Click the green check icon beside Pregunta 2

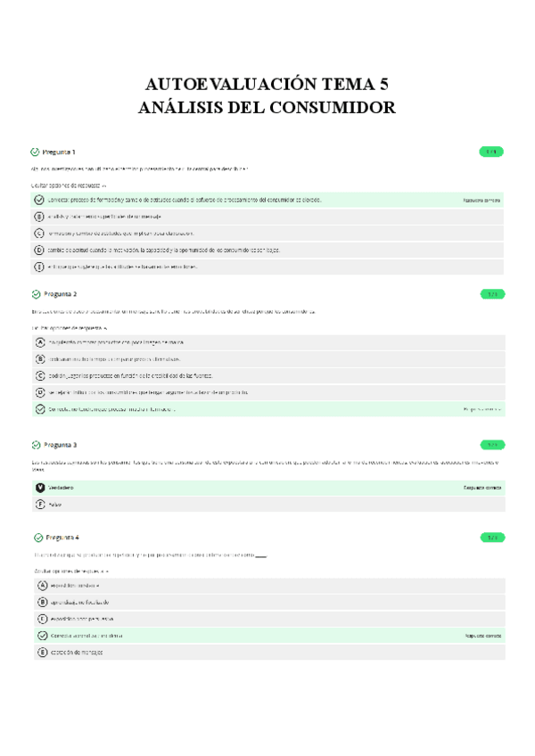pos(36,293)
